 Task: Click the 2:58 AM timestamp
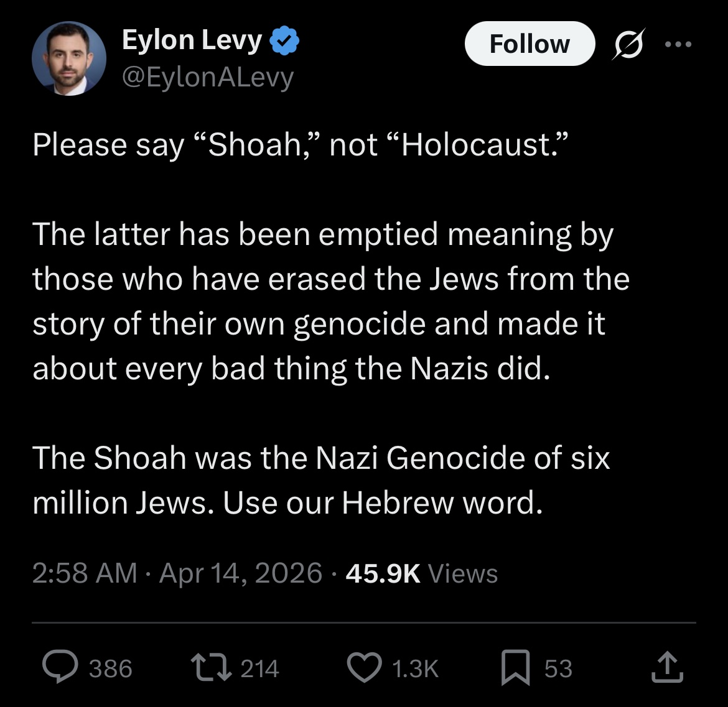point(85,572)
